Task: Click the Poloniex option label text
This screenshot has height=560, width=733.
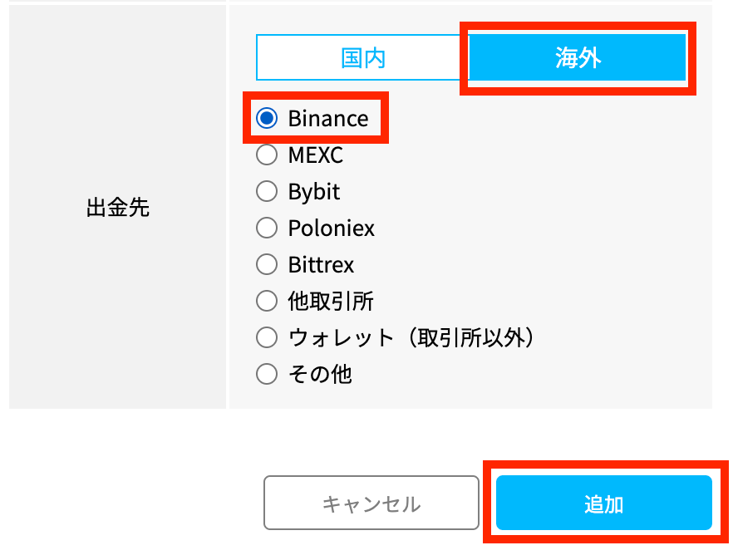Action: 332,228
